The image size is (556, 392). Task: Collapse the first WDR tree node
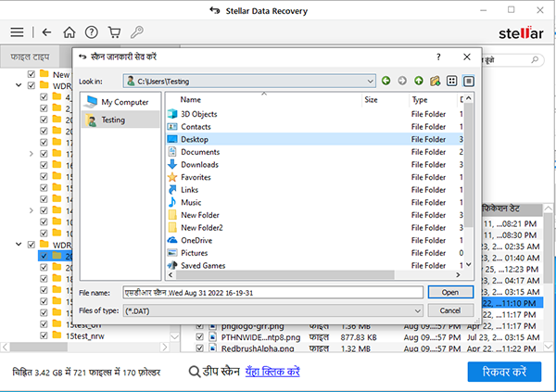point(19,85)
